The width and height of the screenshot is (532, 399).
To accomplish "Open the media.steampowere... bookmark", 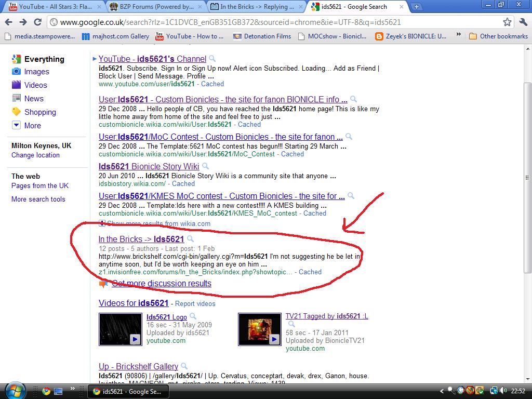I will tap(40, 36).
